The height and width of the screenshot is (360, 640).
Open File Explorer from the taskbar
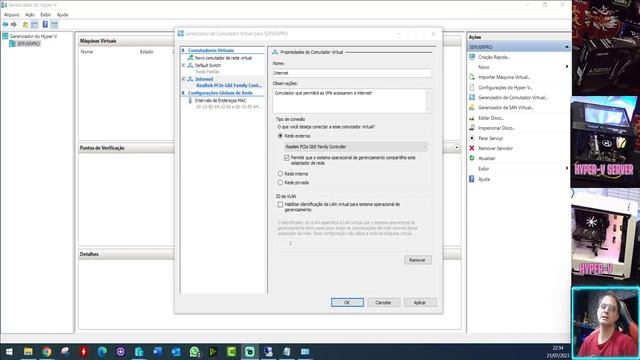point(28,351)
